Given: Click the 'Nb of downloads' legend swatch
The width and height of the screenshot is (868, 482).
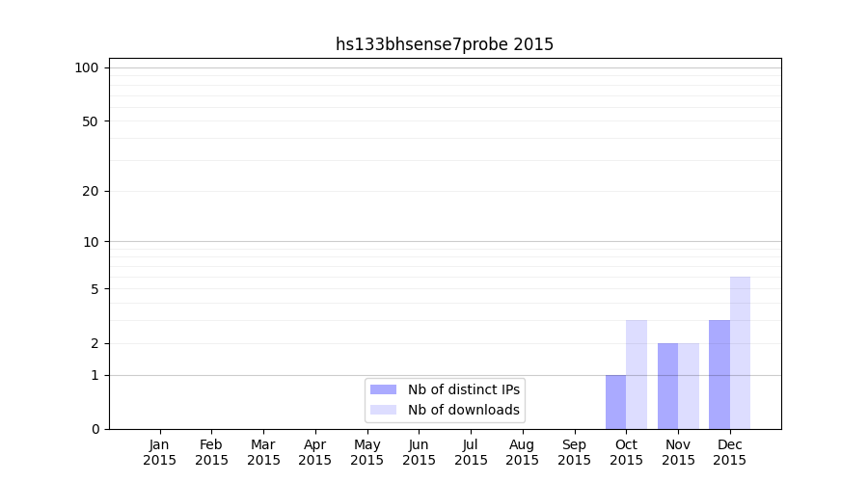Looking at the screenshot, I should (383, 410).
